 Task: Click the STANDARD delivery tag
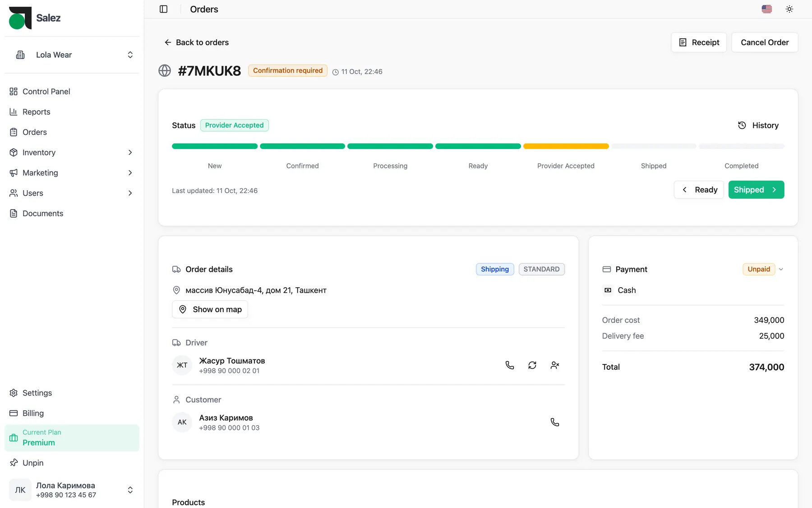point(541,269)
